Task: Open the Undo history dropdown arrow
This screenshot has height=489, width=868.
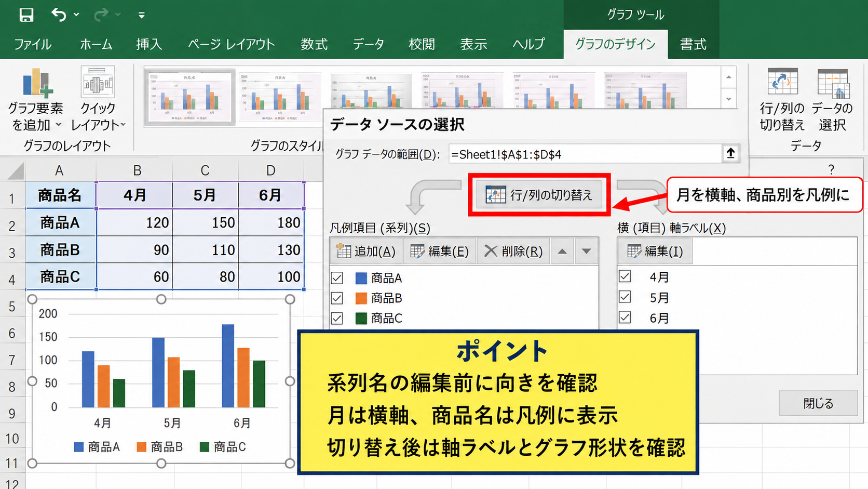Action: [76, 15]
